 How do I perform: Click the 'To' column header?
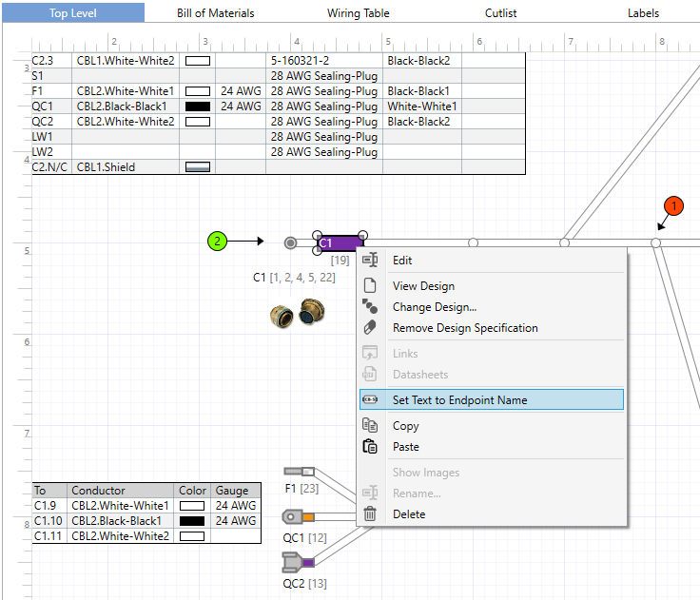click(x=49, y=491)
